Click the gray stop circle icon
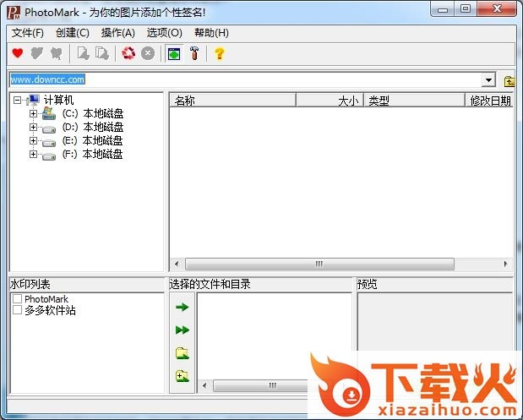523x420 pixels. 148,53
